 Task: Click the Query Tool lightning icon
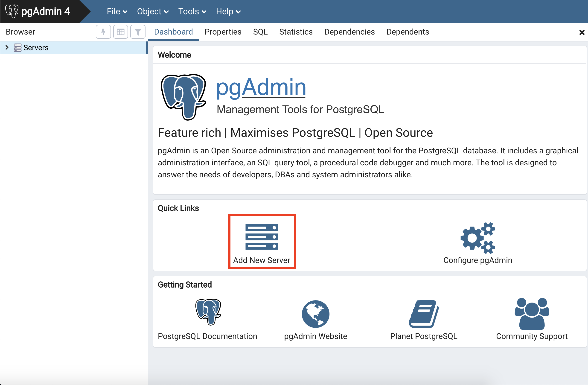[103, 32]
